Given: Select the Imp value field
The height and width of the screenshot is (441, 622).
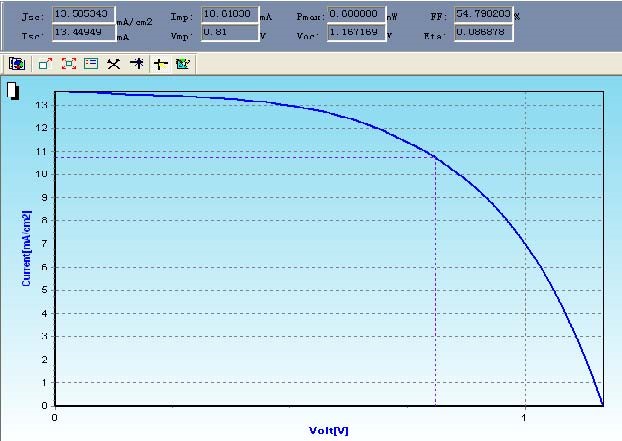Looking at the screenshot, I should click(229, 15).
